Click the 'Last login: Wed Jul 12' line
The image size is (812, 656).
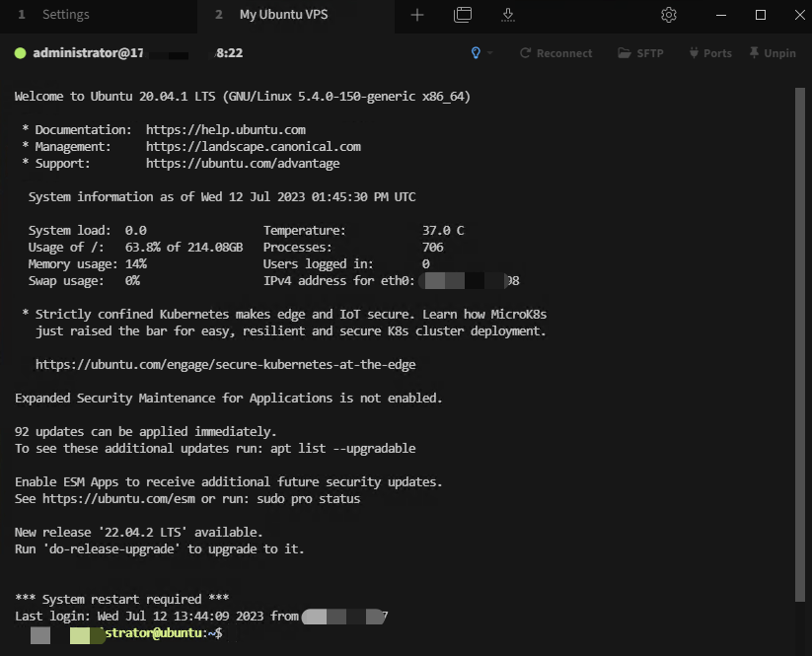[x=201, y=616]
